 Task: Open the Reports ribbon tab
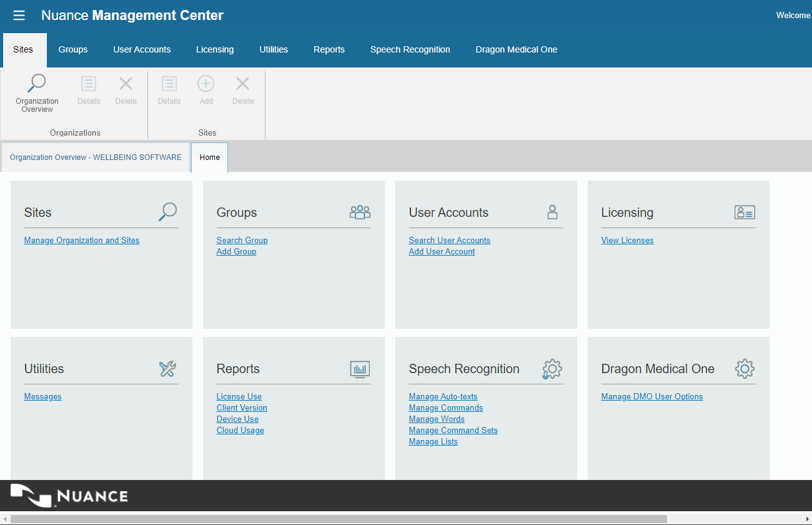pos(329,50)
